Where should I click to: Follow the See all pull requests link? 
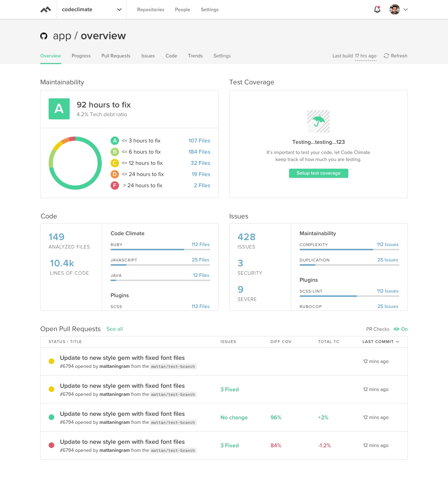[x=114, y=329]
